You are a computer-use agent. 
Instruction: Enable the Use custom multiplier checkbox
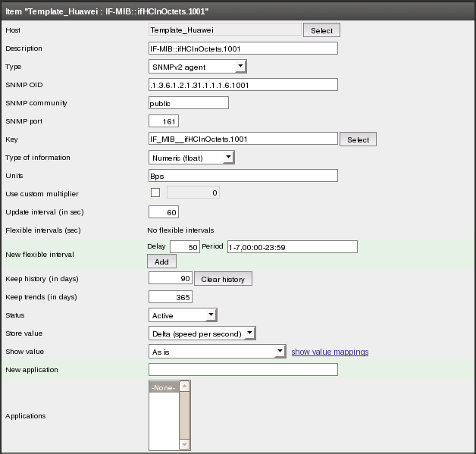pos(155,193)
